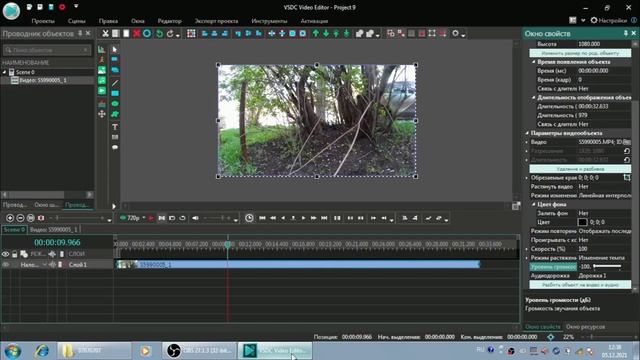Select the green ellipse shape tool
Image resolution: width=640 pixels, height=360 pixels.
(115, 104)
